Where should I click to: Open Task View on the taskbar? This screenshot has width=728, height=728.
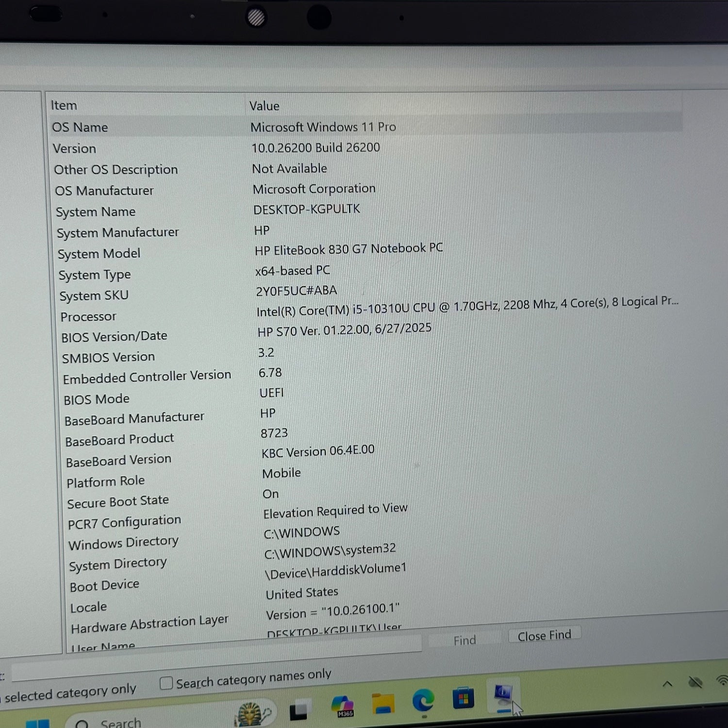pyautogui.click(x=298, y=711)
